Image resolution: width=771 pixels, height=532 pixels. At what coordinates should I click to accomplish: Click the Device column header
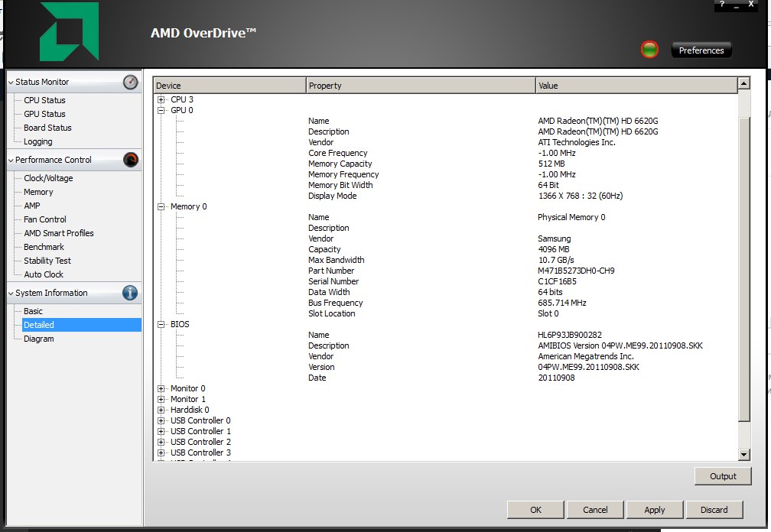[229, 86]
